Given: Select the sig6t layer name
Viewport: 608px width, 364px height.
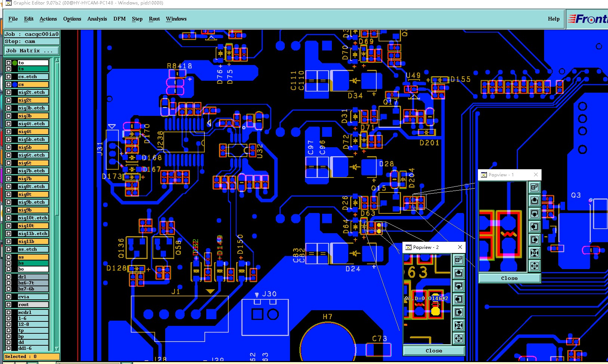Looking at the screenshot, I should click(x=33, y=163).
